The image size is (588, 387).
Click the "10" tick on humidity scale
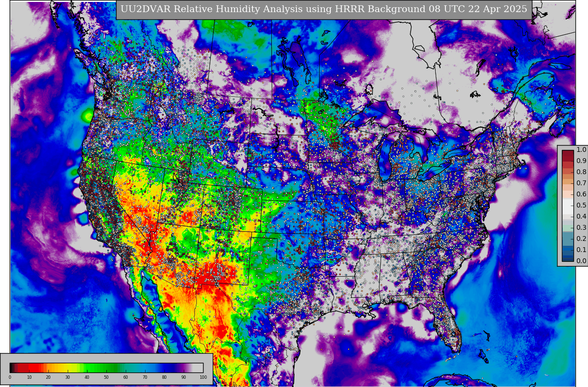(x=29, y=377)
